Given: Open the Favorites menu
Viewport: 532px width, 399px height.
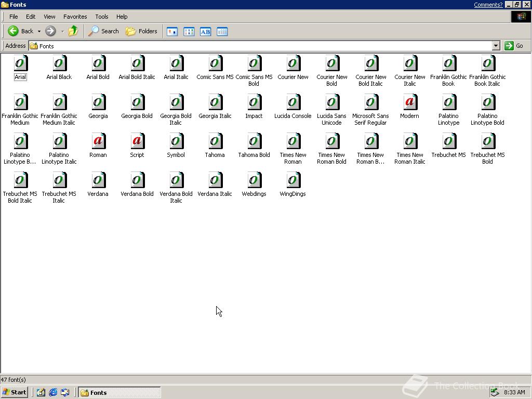Looking at the screenshot, I should (x=75, y=17).
